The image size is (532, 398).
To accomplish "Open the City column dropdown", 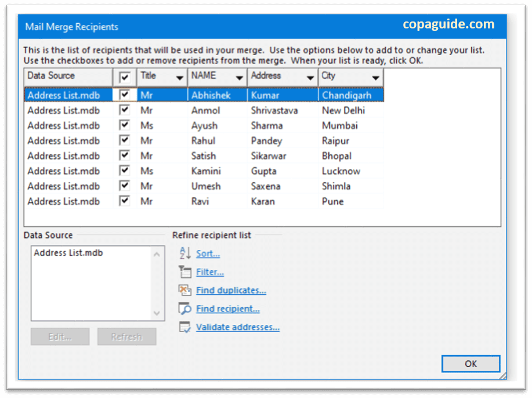I will (376, 77).
